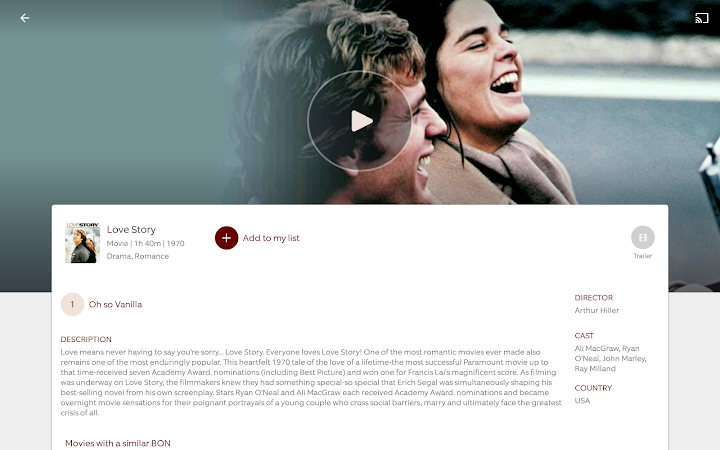Image resolution: width=720 pixels, height=450 pixels.
Task: Select the Oh so Vanilla rating badge
Action: tap(73, 304)
